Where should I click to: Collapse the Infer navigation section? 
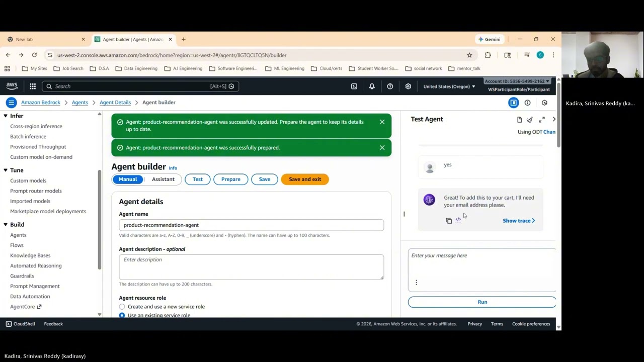[6, 116]
